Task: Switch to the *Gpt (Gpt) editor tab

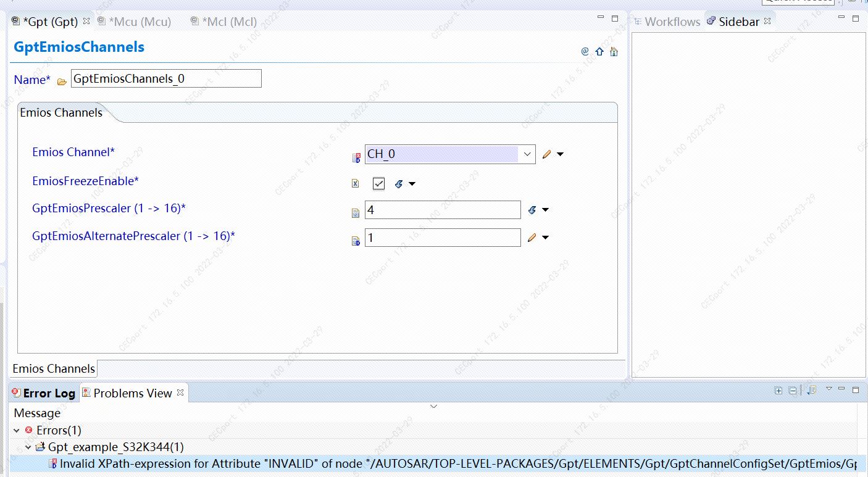Action: pyautogui.click(x=51, y=22)
